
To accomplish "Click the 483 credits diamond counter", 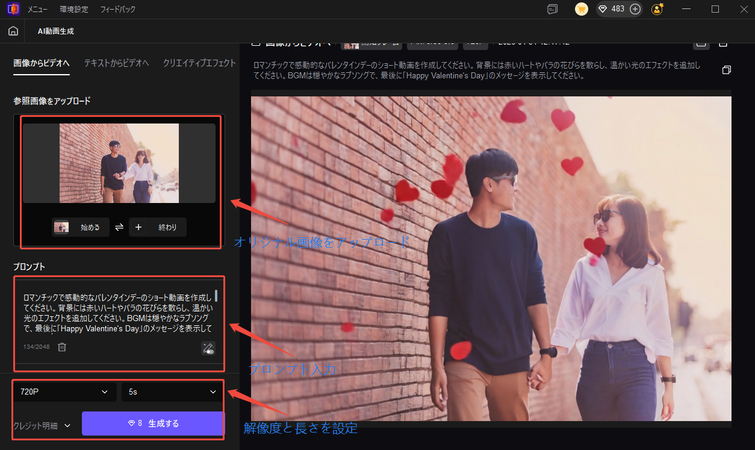I will 612,9.
